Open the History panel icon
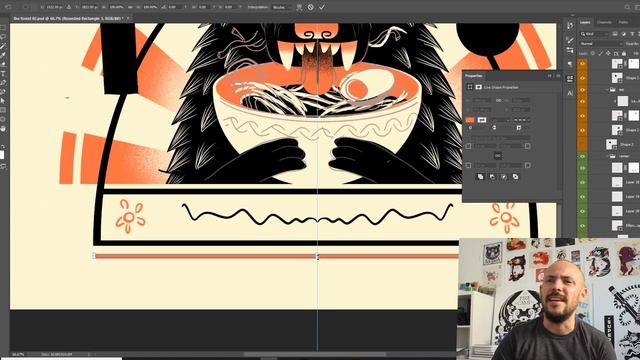640x360 pixels. [570, 26]
